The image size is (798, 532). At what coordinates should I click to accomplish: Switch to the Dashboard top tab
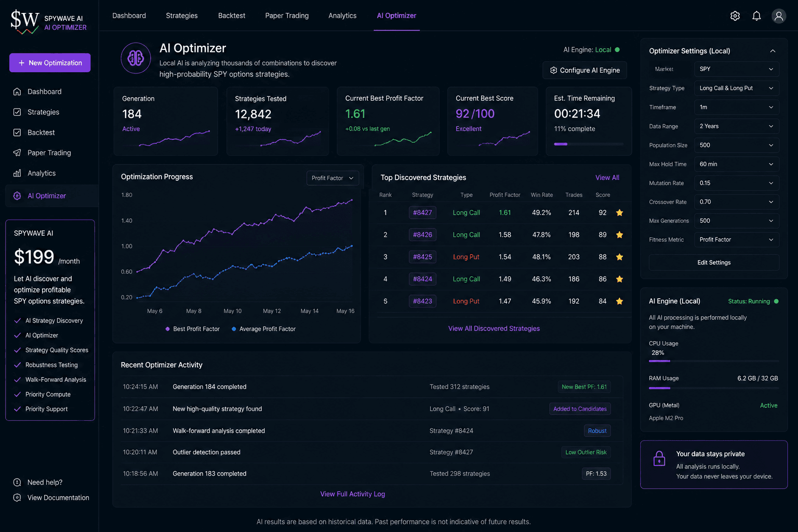click(129, 16)
